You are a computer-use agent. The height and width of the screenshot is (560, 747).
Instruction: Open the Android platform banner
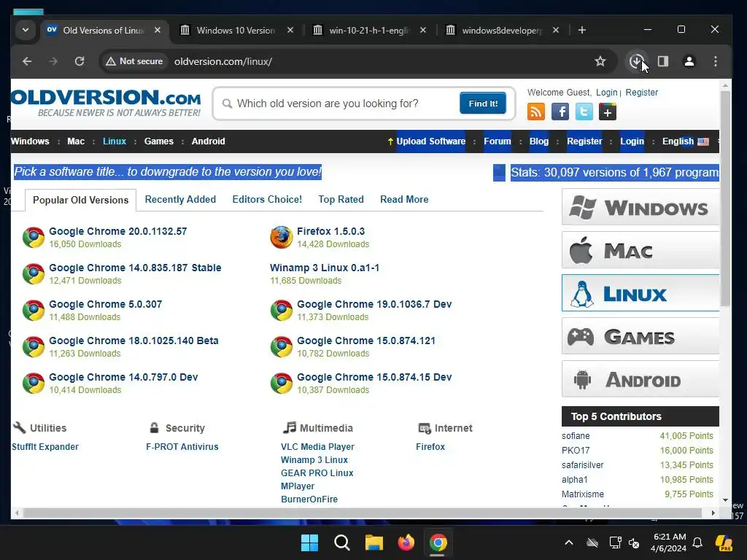[x=640, y=379]
